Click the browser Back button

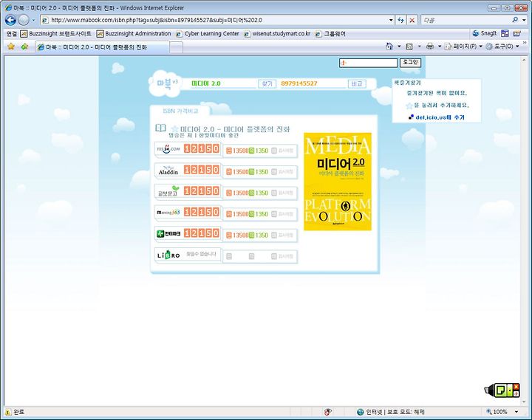point(10,20)
